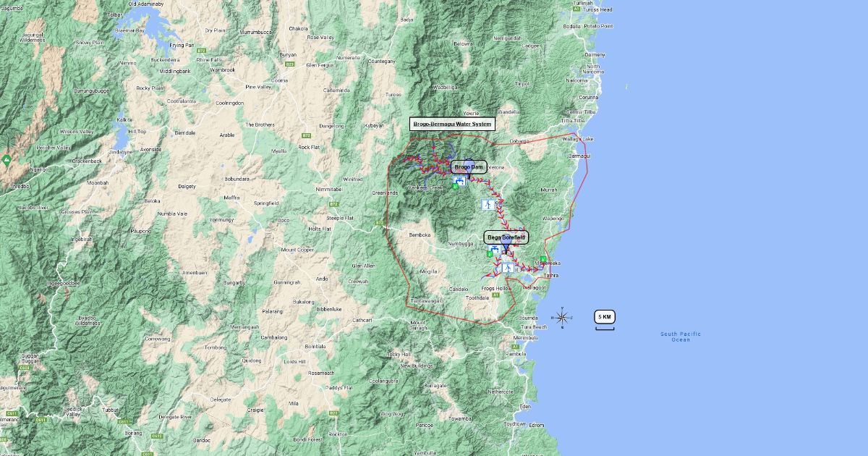Screen dimensions: 868x456
Task: Click the green marker below the Brogo Dam tap
Action: [x=455, y=187]
